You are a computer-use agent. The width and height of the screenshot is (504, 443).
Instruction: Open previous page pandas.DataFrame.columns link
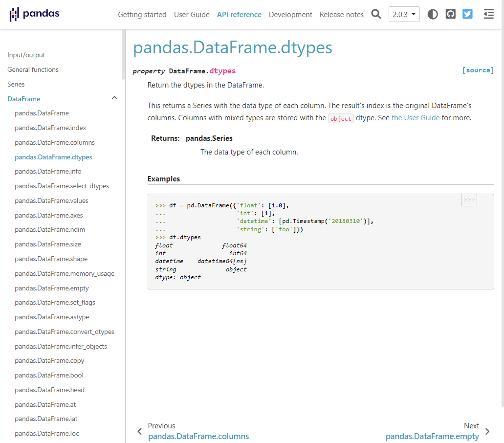(x=198, y=436)
